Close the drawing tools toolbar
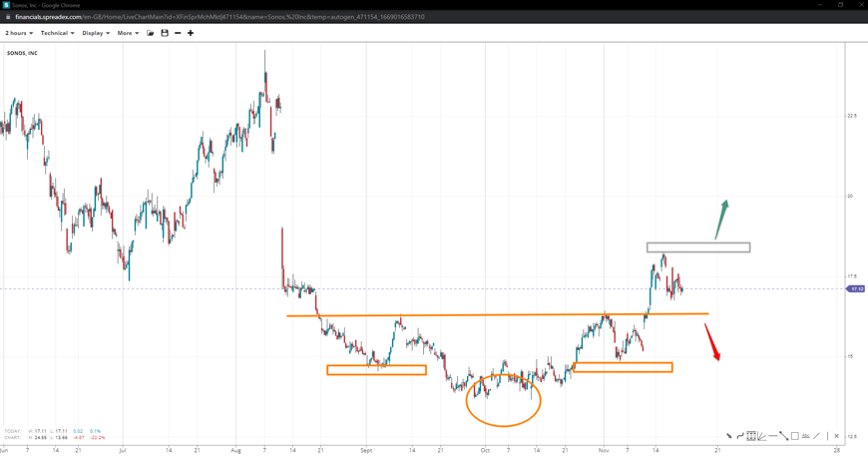Viewport: 868px width, 460px height. point(837,436)
